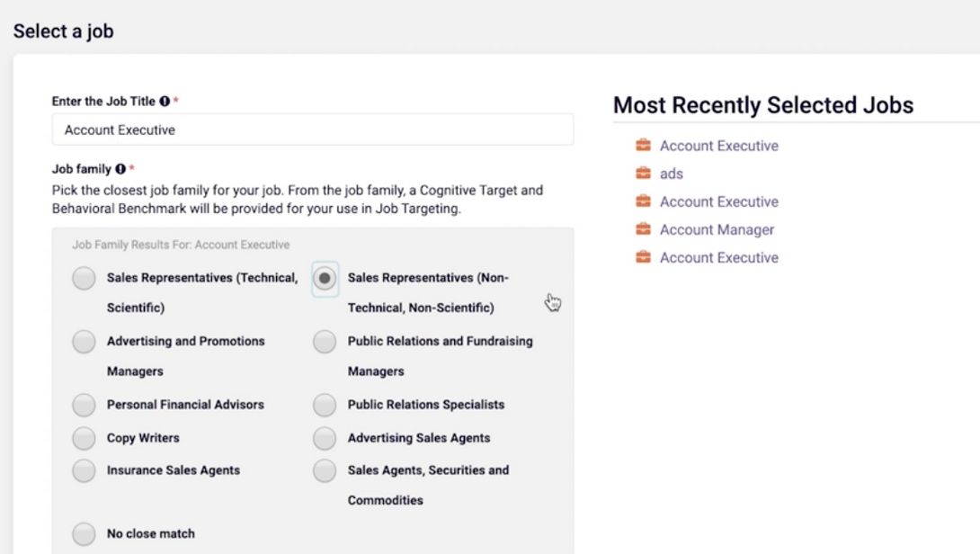Click the briefcase icon next to ads

click(643, 174)
